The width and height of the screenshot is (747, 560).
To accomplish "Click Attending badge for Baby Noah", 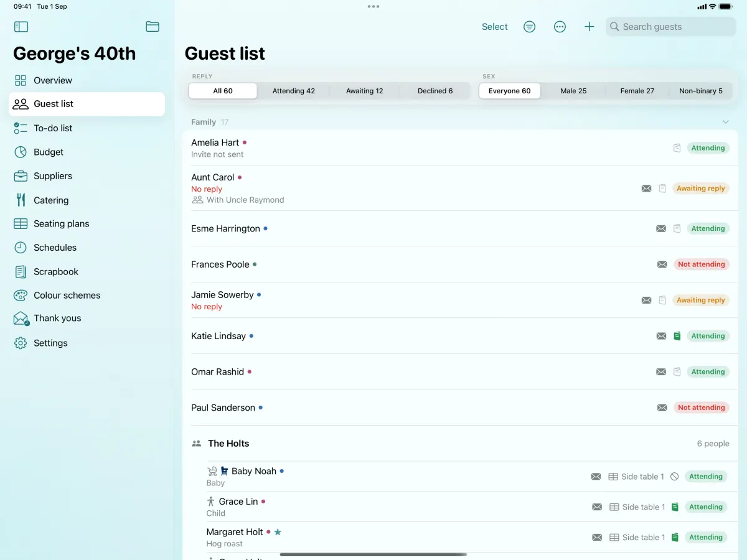I will pos(706,477).
